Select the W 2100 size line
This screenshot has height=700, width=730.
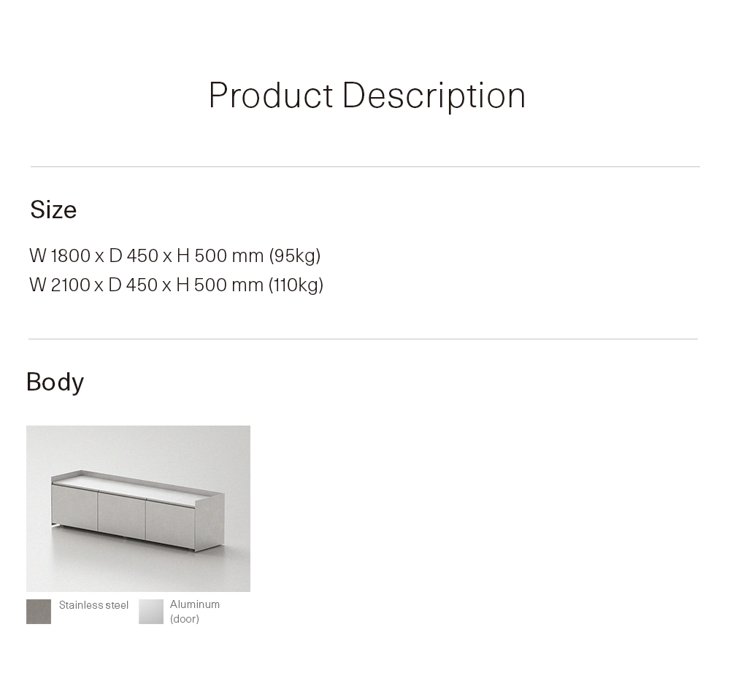click(x=176, y=285)
